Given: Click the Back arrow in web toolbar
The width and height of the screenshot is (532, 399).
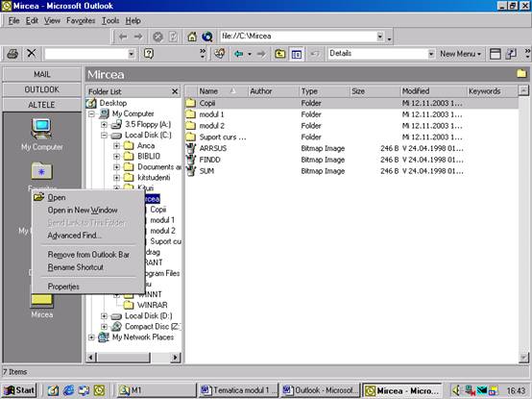Looking at the screenshot, I should 123,37.
